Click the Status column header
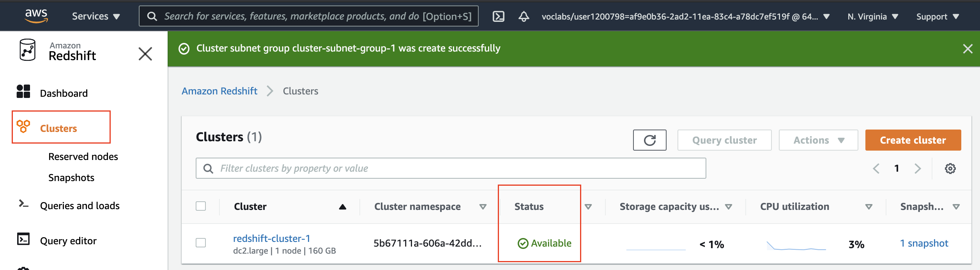 click(529, 206)
